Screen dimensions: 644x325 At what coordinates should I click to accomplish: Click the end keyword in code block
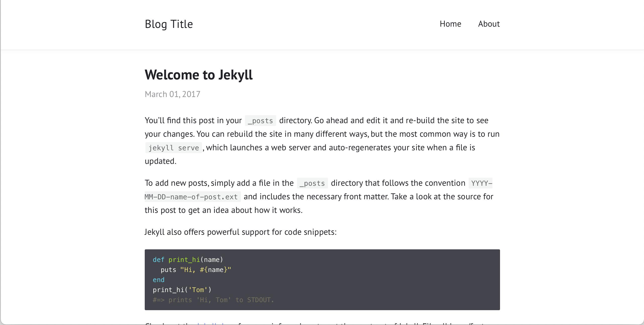(159, 280)
